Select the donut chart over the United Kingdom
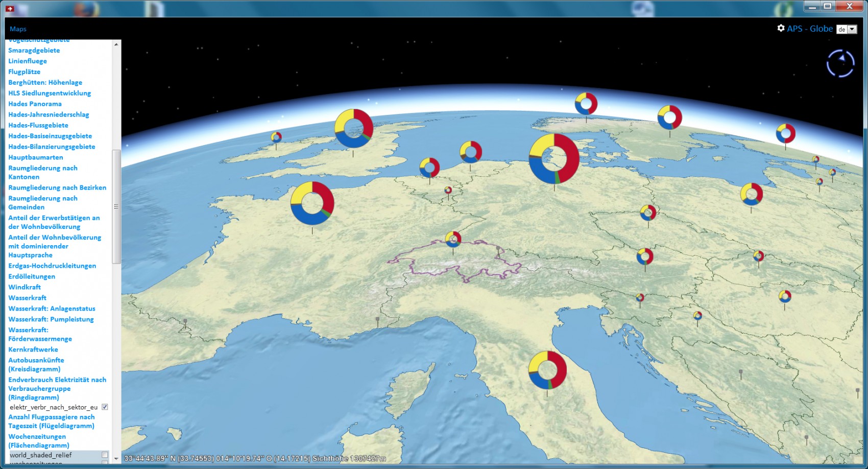 click(x=354, y=128)
